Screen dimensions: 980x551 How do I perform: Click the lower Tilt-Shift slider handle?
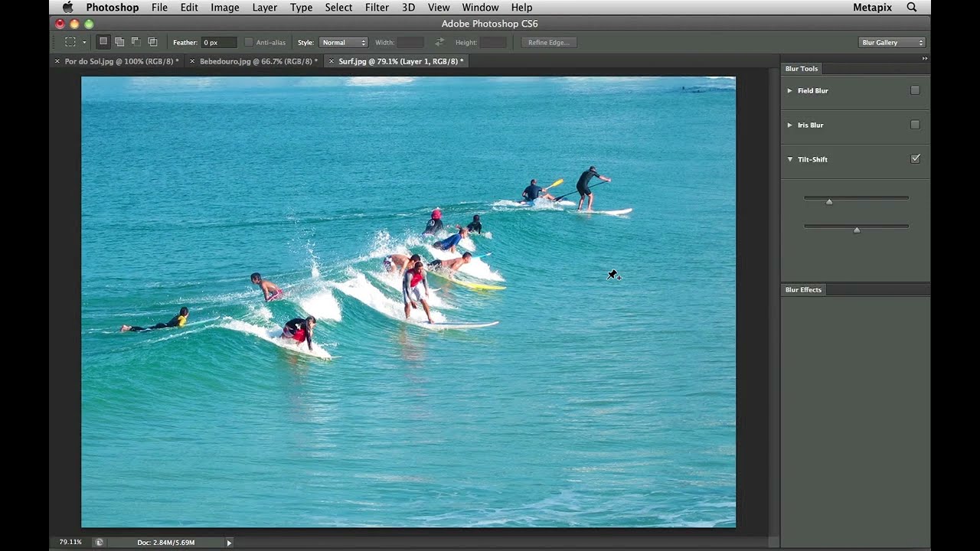coord(857,230)
